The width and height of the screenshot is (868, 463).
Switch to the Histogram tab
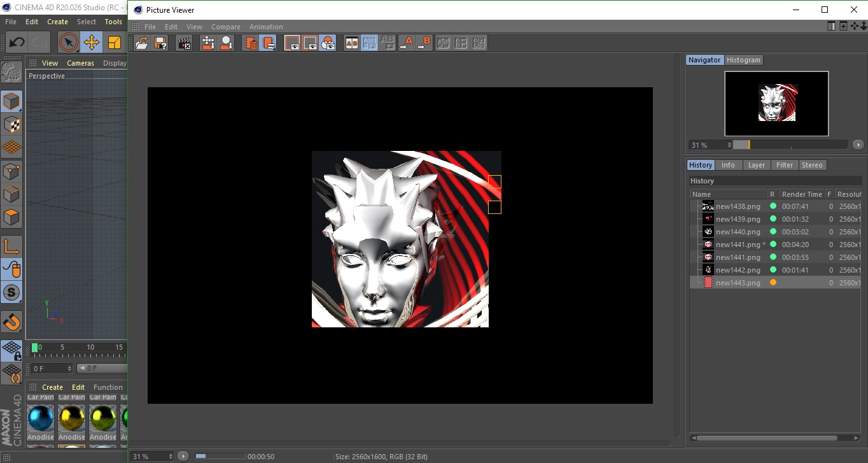tap(743, 60)
